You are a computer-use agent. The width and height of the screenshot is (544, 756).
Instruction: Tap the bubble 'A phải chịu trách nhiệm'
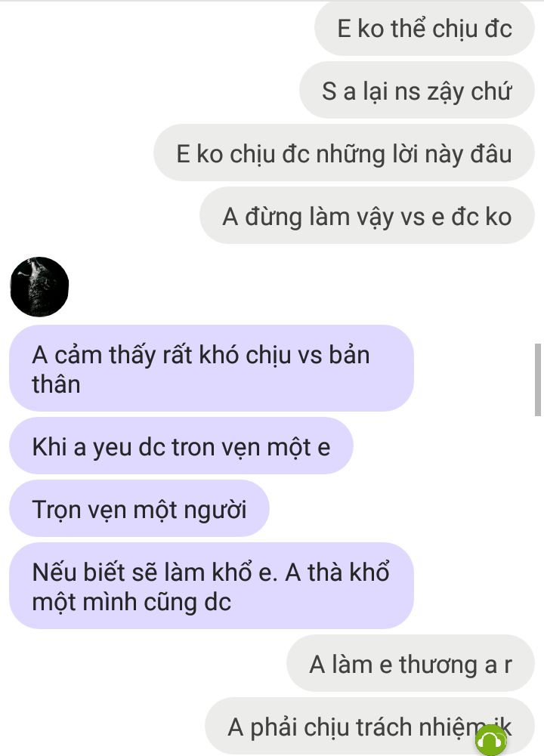click(x=369, y=726)
